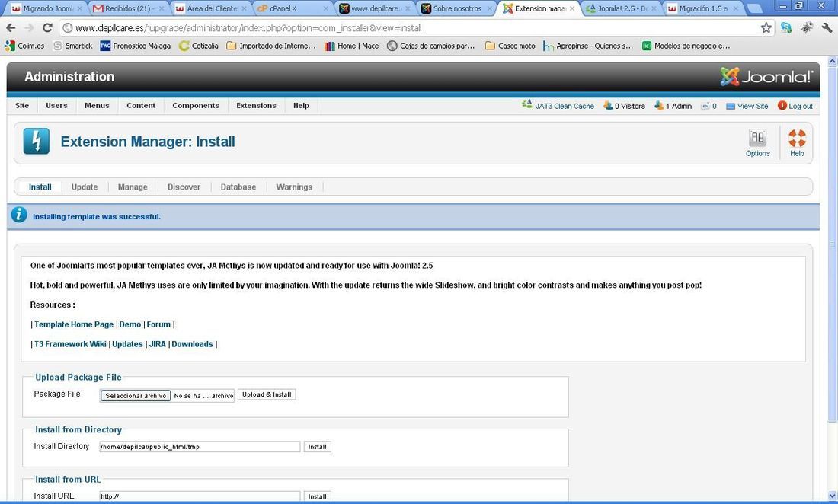Open the Site menu
This screenshot has height=504, width=838.
pos(22,105)
